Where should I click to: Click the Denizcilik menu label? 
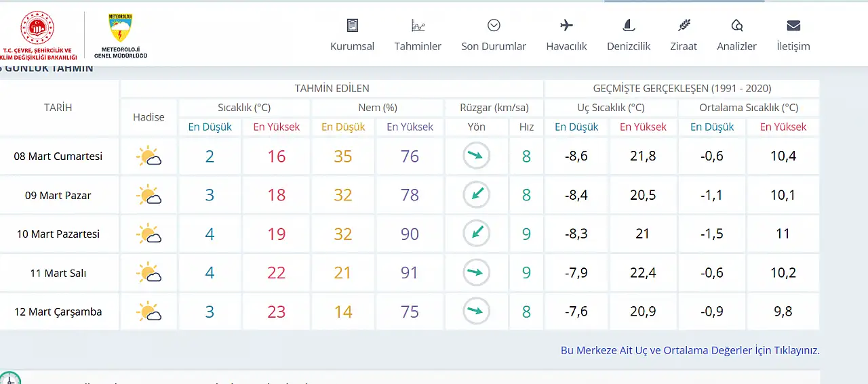click(629, 47)
